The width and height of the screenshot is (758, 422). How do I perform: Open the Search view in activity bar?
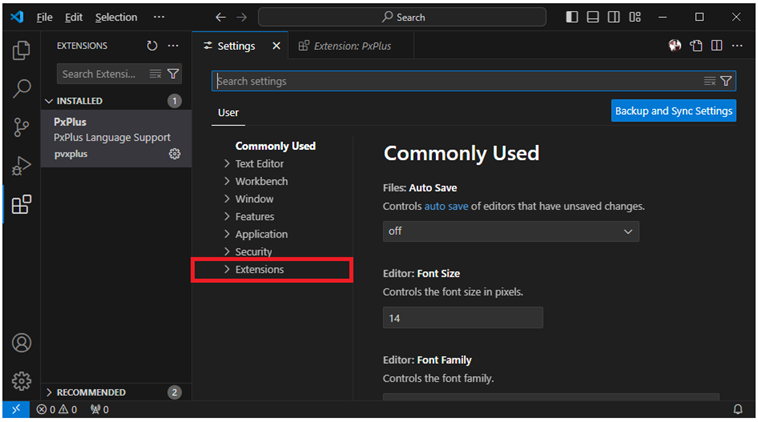21,89
